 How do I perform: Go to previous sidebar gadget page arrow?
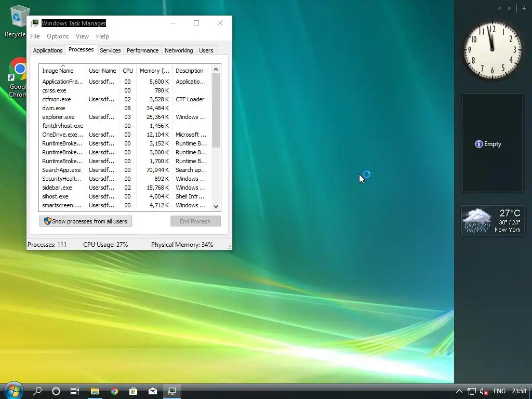[499, 8]
